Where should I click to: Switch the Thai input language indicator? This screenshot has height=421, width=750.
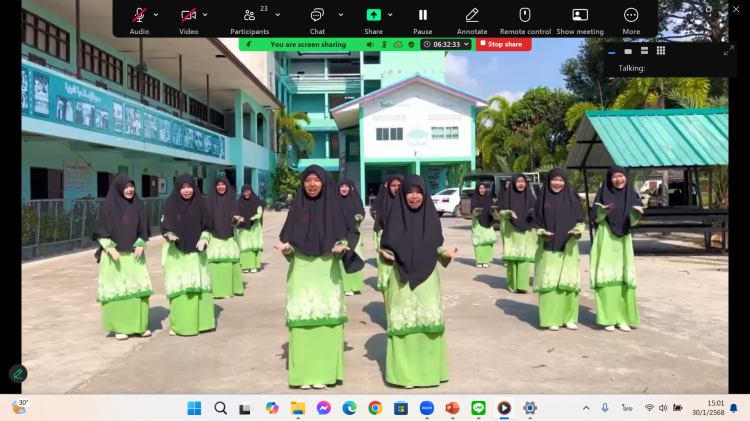point(627,408)
